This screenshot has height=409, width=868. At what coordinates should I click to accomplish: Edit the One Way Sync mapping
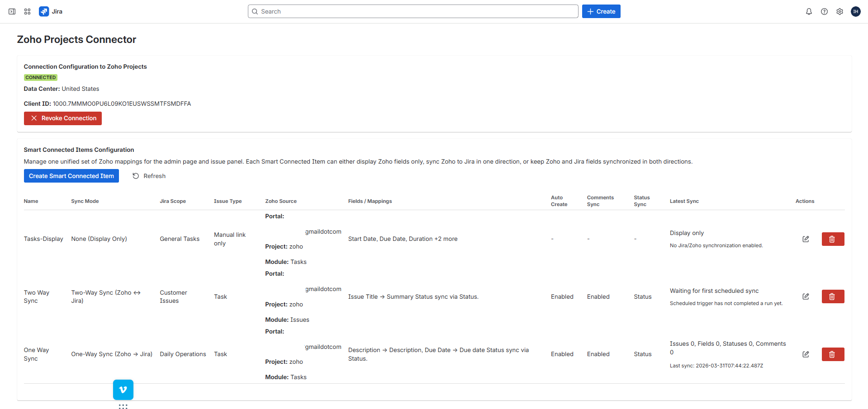(x=806, y=354)
